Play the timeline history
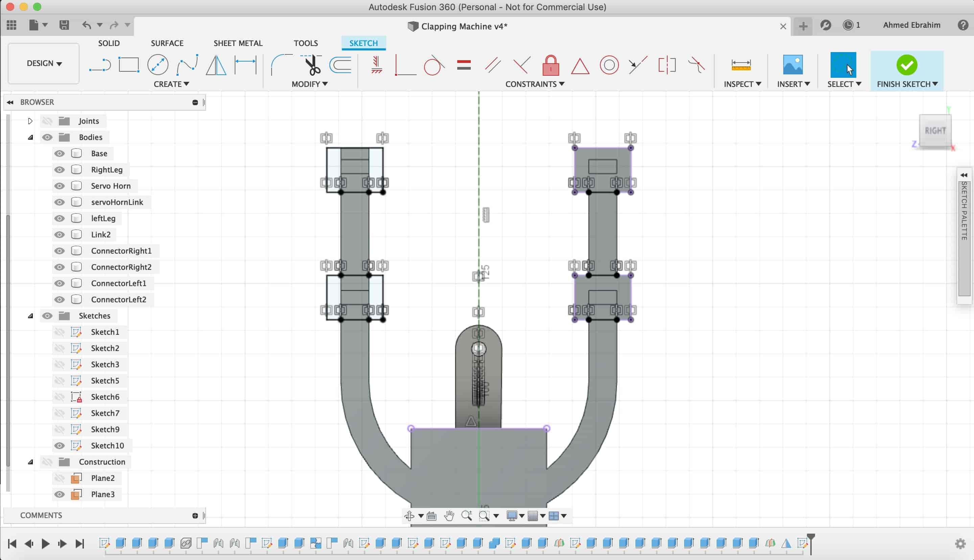The width and height of the screenshot is (974, 560). [45, 543]
